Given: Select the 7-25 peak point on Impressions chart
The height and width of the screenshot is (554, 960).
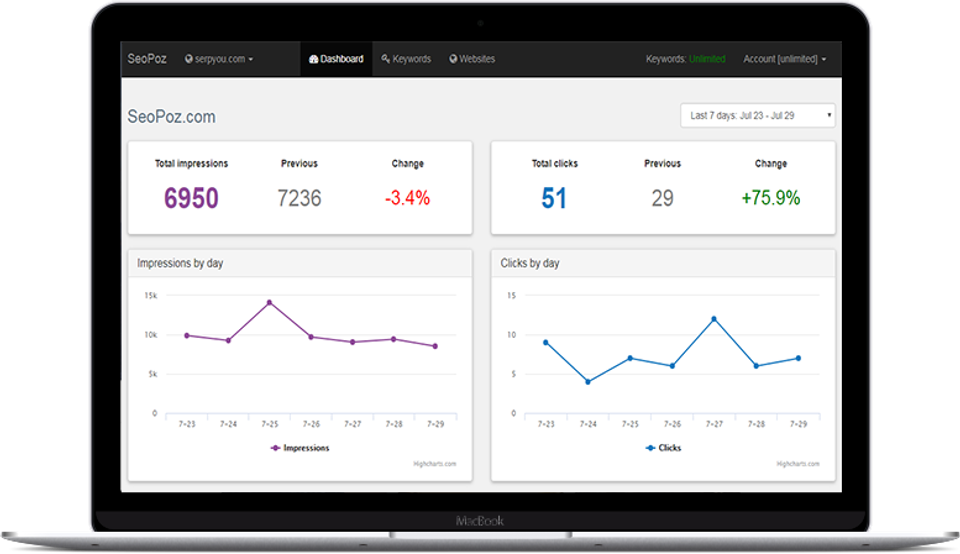Looking at the screenshot, I should tap(269, 302).
